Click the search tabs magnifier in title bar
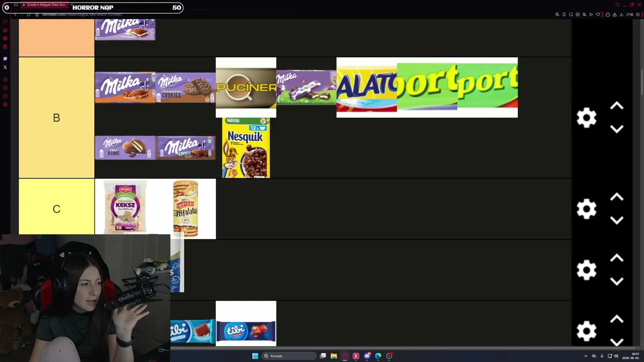 tap(617, 5)
